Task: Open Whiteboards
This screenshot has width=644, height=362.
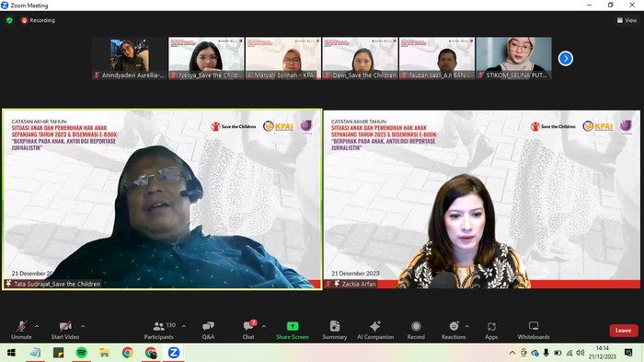Action: (x=534, y=331)
